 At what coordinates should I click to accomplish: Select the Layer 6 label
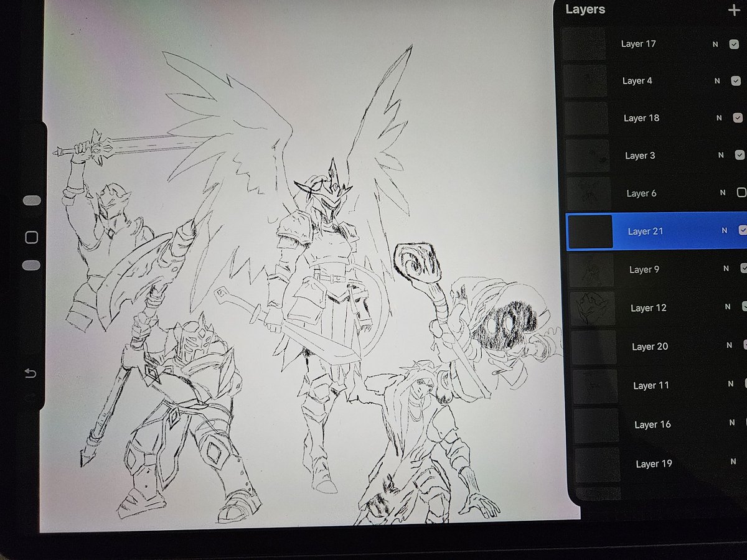click(x=641, y=194)
